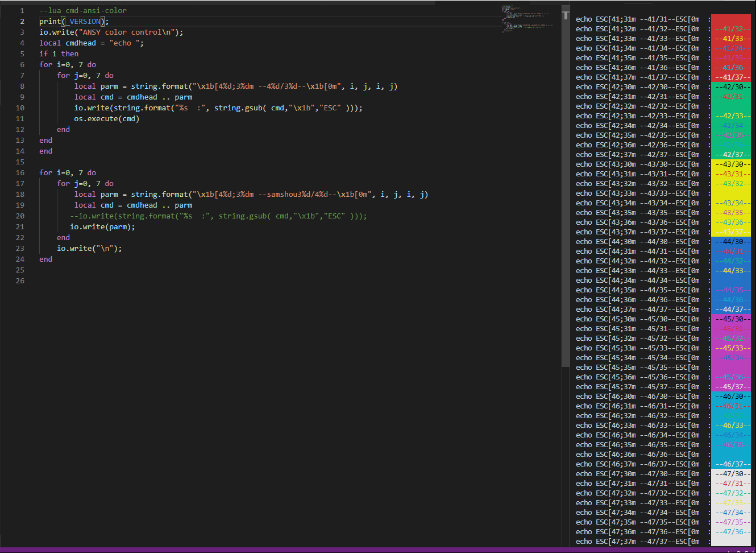Click the 'if 1 then' statement
The width and height of the screenshot is (756, 553).
[59, 54]
